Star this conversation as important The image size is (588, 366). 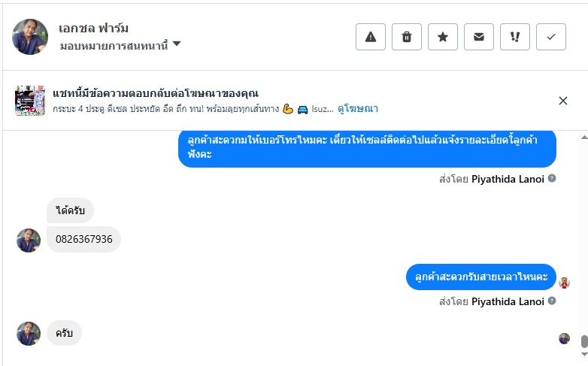click(443, 37)
